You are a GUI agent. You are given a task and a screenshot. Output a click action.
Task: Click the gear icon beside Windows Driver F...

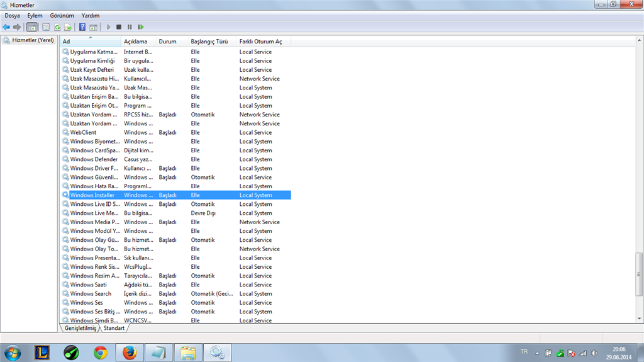(65, 168)
